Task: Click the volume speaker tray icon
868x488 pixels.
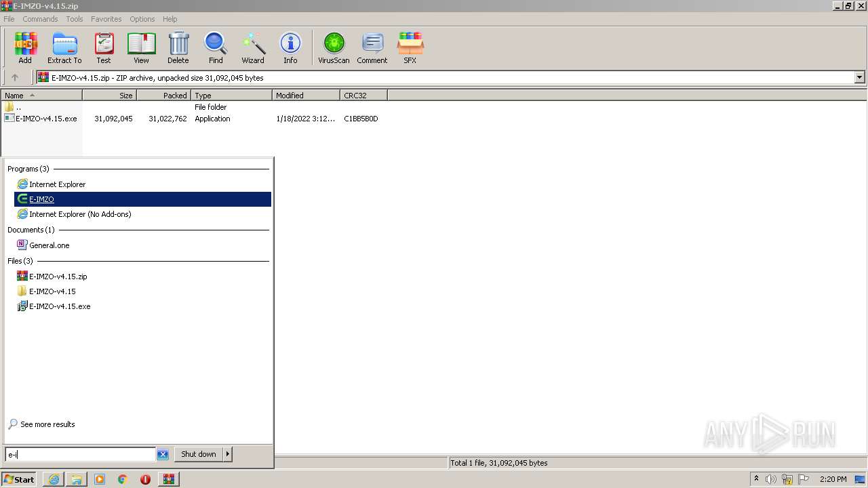Action: [x=771, y=479]
